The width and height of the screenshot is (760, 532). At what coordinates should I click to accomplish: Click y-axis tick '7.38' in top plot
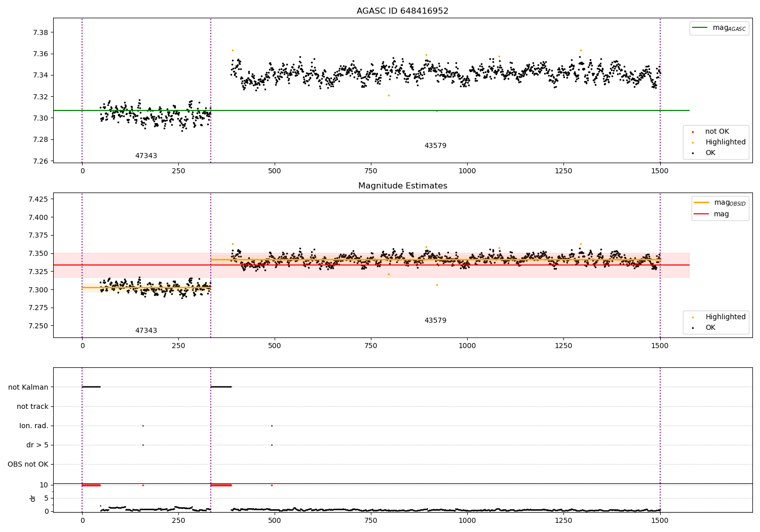41,32
